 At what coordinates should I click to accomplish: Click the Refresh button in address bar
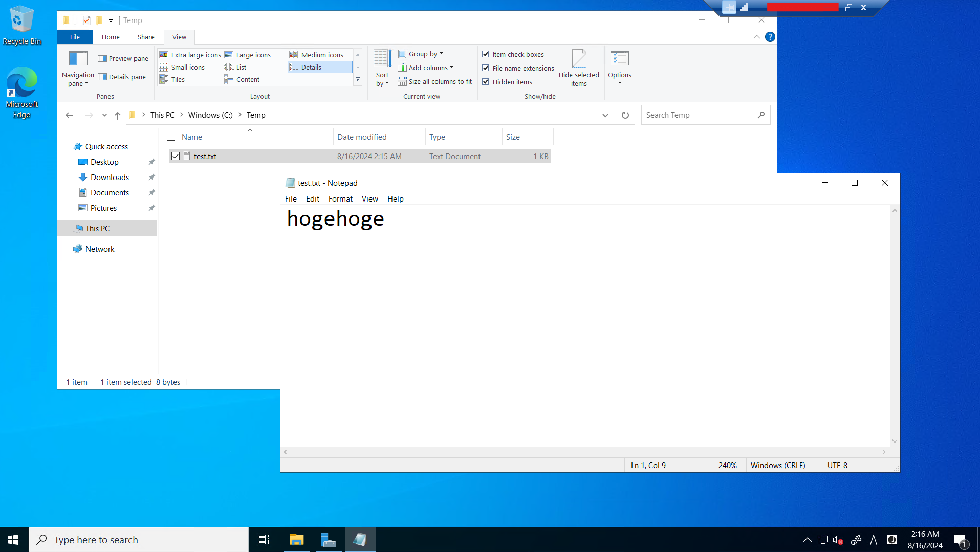tap(625, 115)
